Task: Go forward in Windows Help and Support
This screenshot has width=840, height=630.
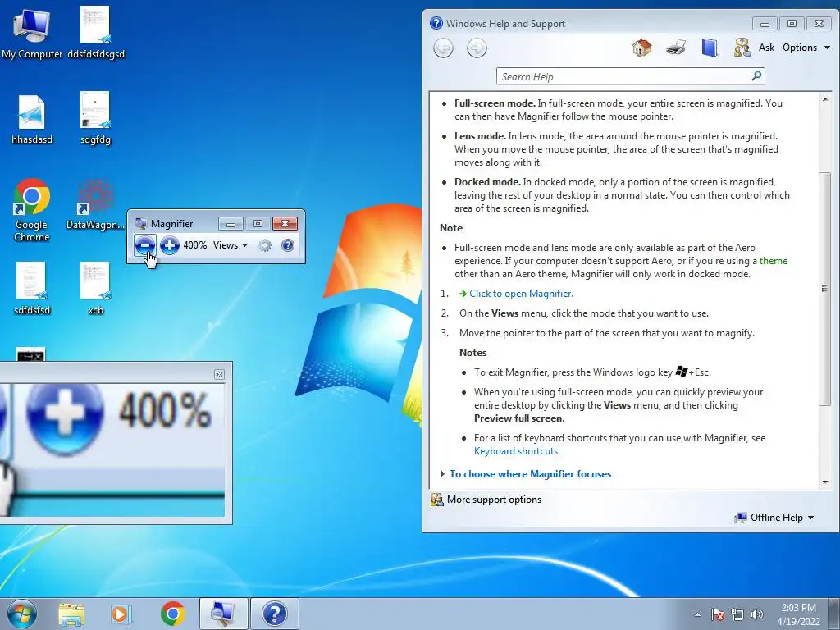Action: (477, 48)
